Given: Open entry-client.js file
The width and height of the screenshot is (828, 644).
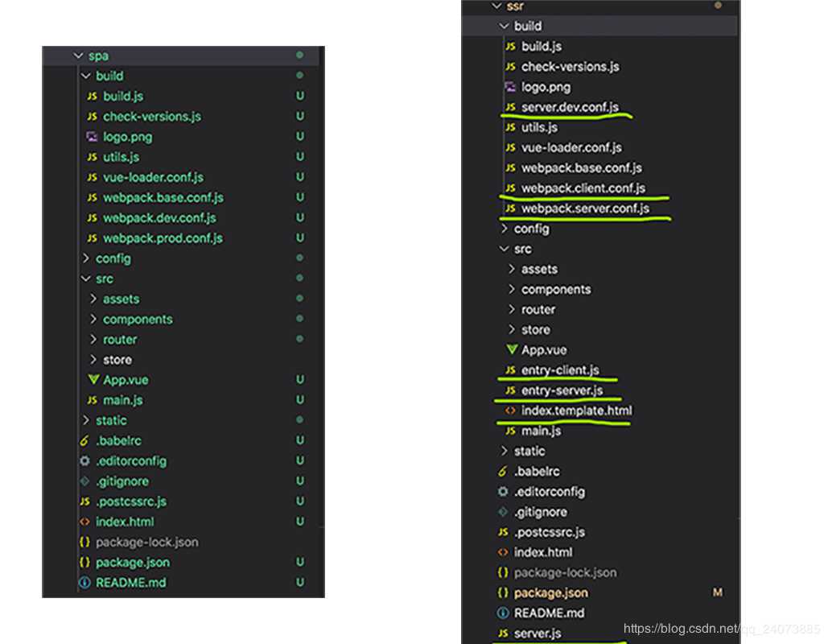Looking at the screenshot, I should [560, 370].
